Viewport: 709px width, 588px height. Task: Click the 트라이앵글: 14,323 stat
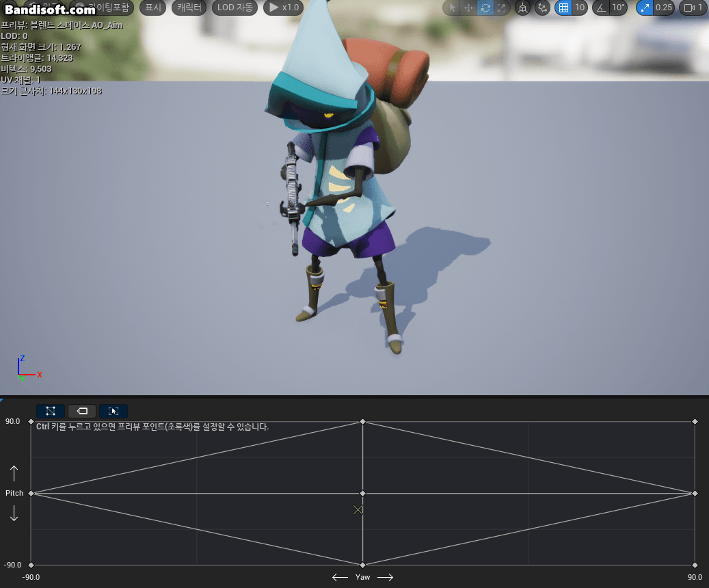coord(37,58)
